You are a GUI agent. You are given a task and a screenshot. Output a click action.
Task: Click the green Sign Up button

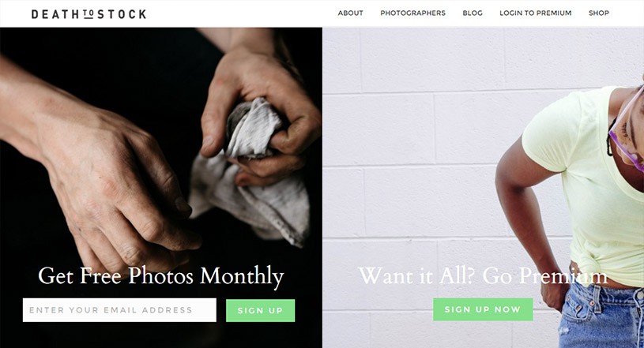pos(261,311)
